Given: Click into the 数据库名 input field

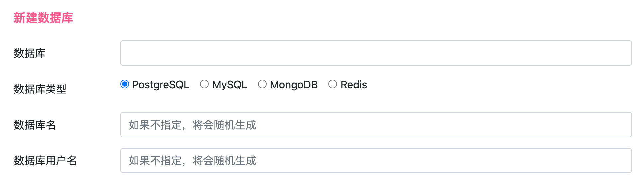Looking at the screenshot, I should [376, 125].
